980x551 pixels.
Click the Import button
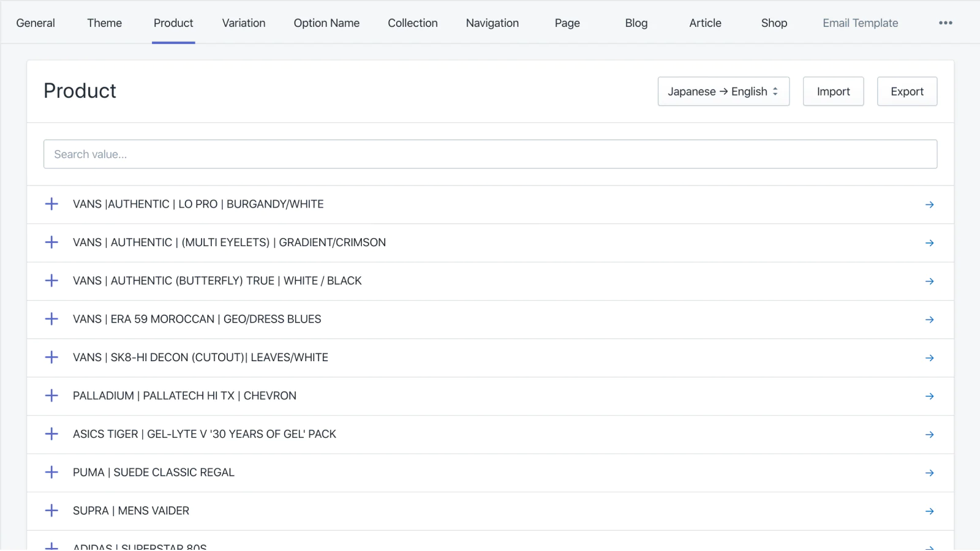(x=833, y=91)
